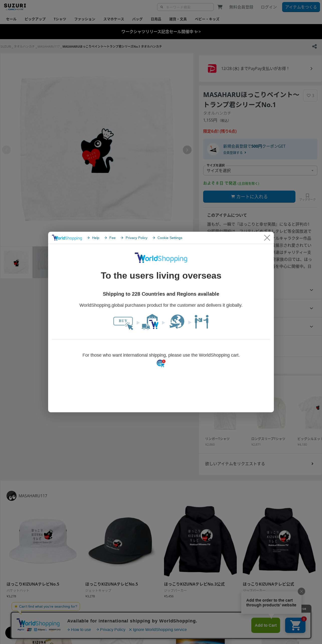The width and height of the screenshot is (322, 644).
Task: Open ログイン login link
Action: point(269,7)
